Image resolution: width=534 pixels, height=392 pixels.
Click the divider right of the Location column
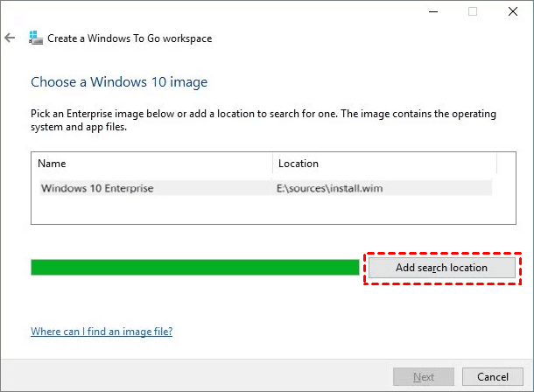click(496, 164)
